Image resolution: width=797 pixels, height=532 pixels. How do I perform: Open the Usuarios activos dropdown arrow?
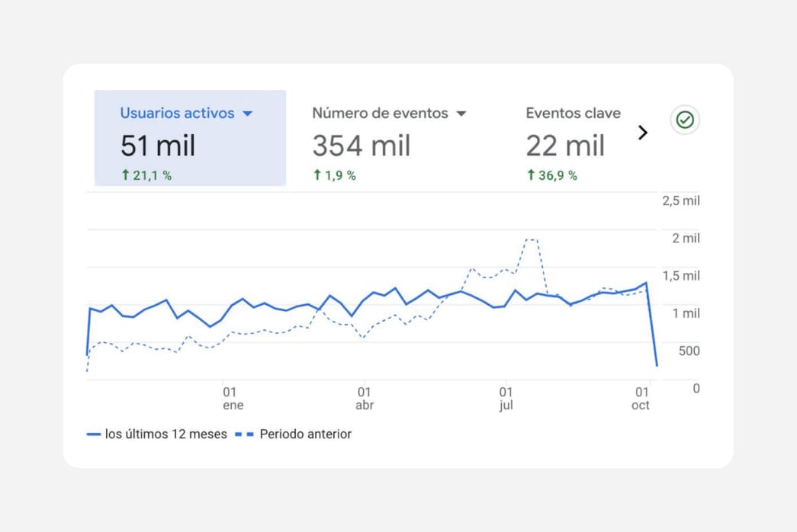click(x=248, y=114)
